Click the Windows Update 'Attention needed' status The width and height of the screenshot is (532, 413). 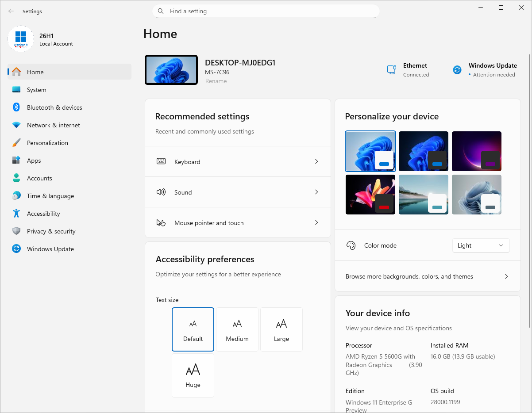pos(494,75)
